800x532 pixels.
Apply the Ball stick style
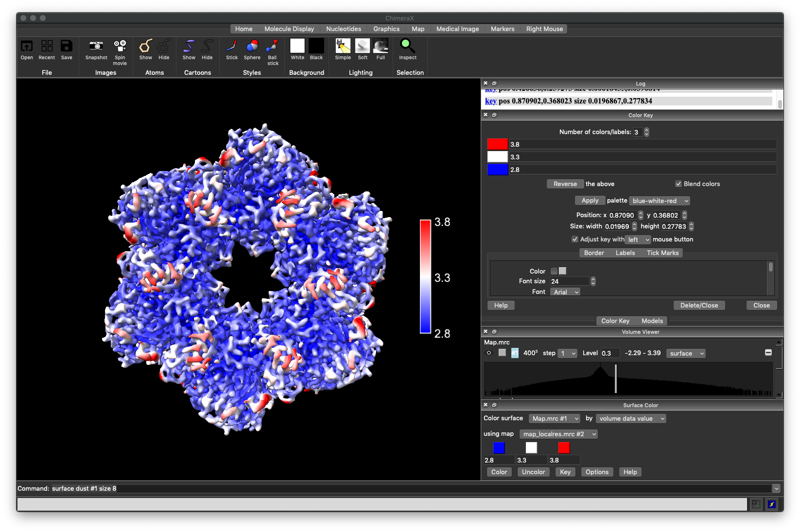(272, 51)
